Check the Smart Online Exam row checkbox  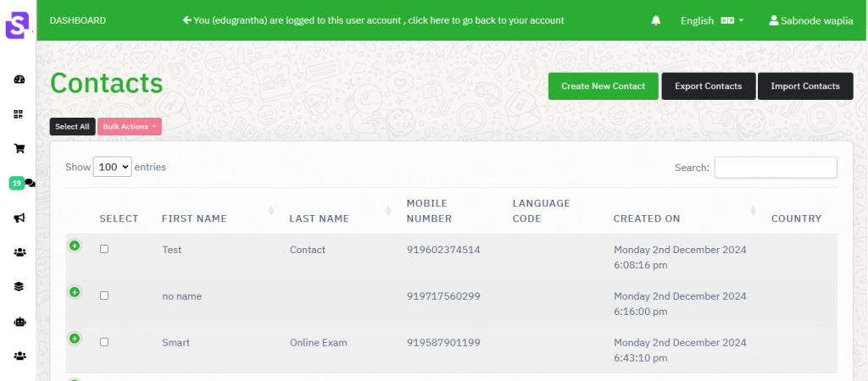(104, 342)
